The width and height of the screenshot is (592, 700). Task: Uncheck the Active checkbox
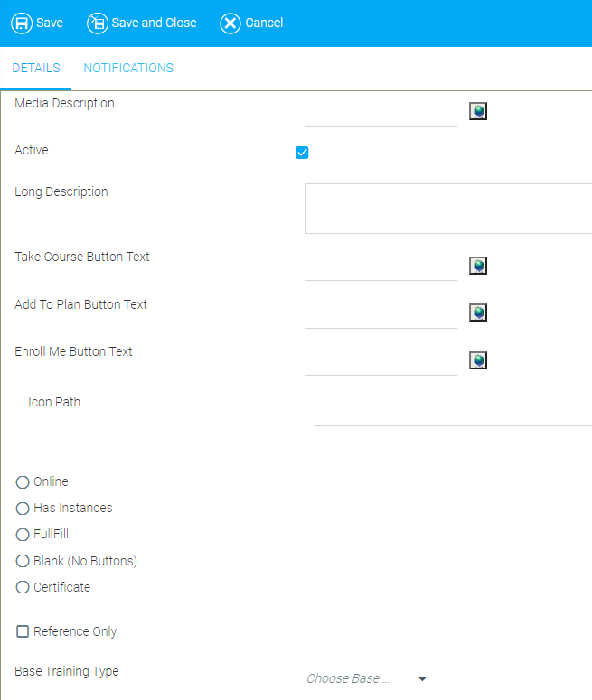pos(303,153)
